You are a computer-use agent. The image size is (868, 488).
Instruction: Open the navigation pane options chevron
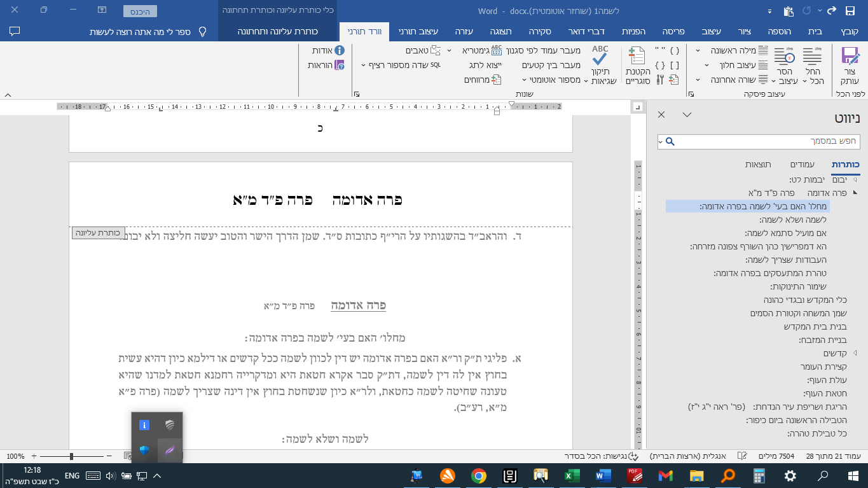687,115
